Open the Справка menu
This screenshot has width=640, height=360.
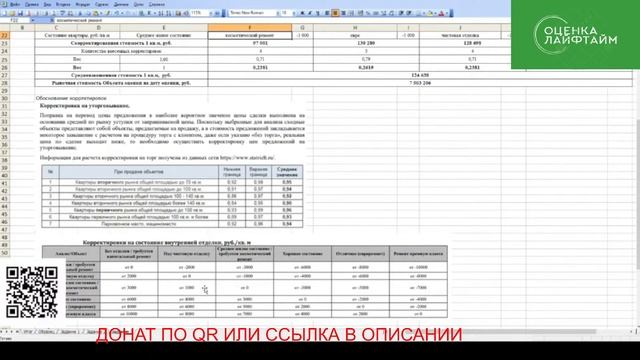point(157,4)
